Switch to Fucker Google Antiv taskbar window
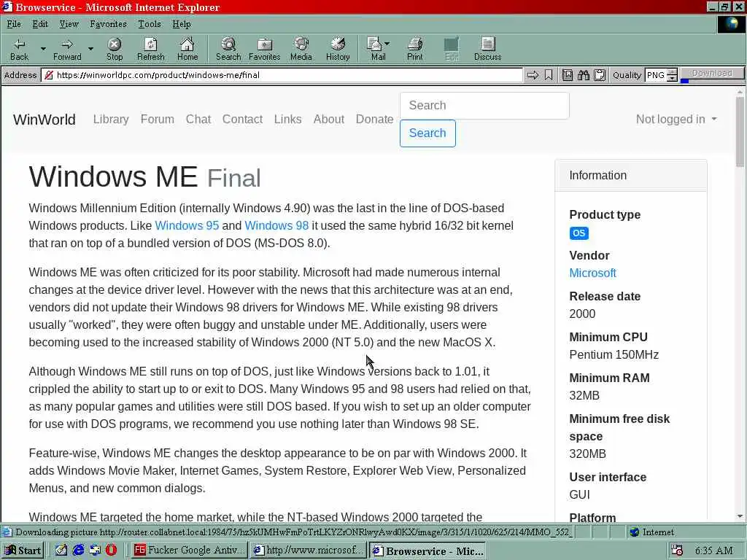747x560 pixels. pos(189,551)
